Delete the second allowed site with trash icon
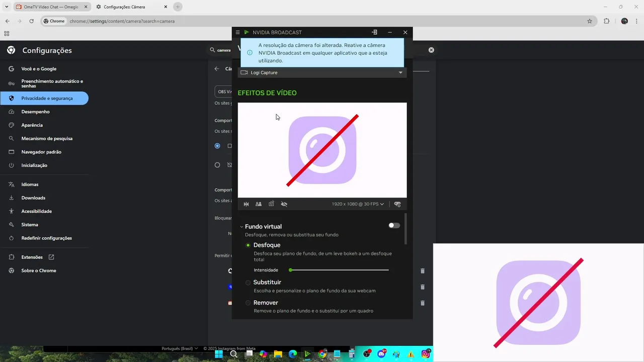Image resolution: width=644 pixels, height=362 pixels. pyautogui.click(x=423, y=287)
